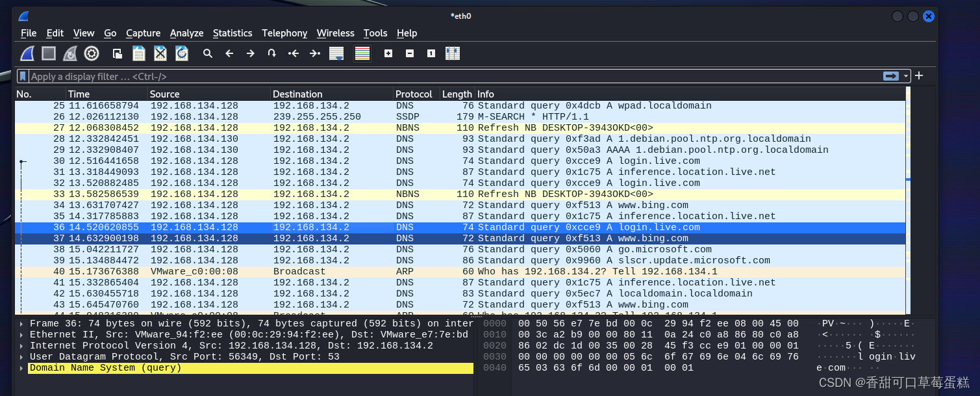Zoom in on packet list text

[388, 53]
